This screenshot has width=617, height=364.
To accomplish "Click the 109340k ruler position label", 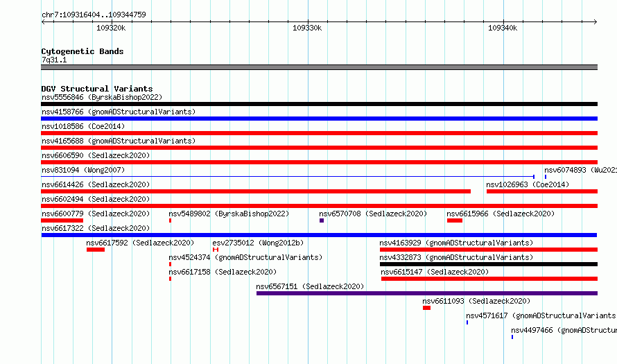I will [x=503, y=28].
